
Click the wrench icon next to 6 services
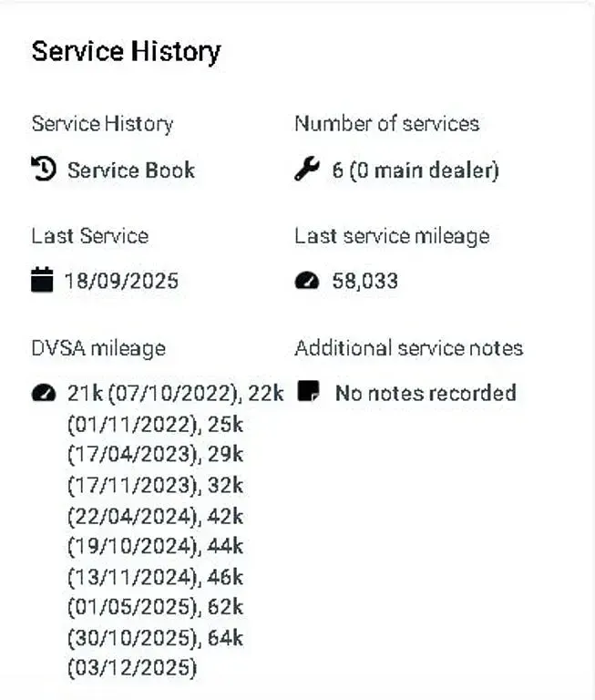pos(307,169)
